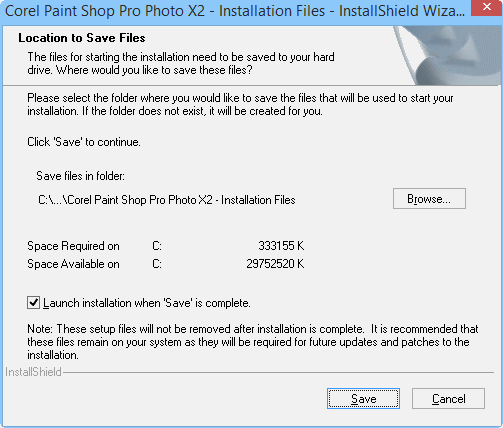Cancel the installation wizard

pyautogui.click(x=448, y=398)
